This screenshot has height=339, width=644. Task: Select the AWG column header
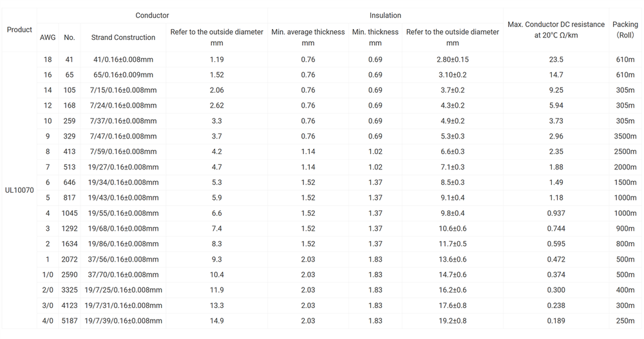tap(48, 37)
